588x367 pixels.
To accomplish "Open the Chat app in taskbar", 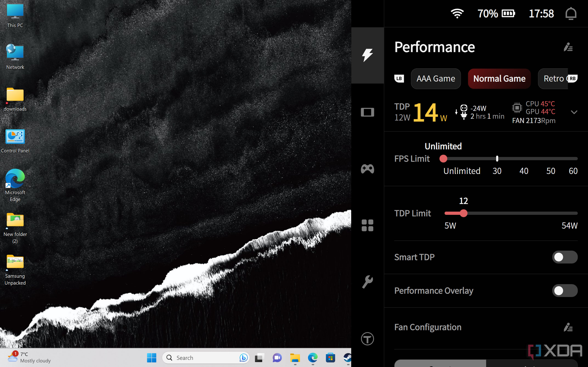I will click(277, 358).
